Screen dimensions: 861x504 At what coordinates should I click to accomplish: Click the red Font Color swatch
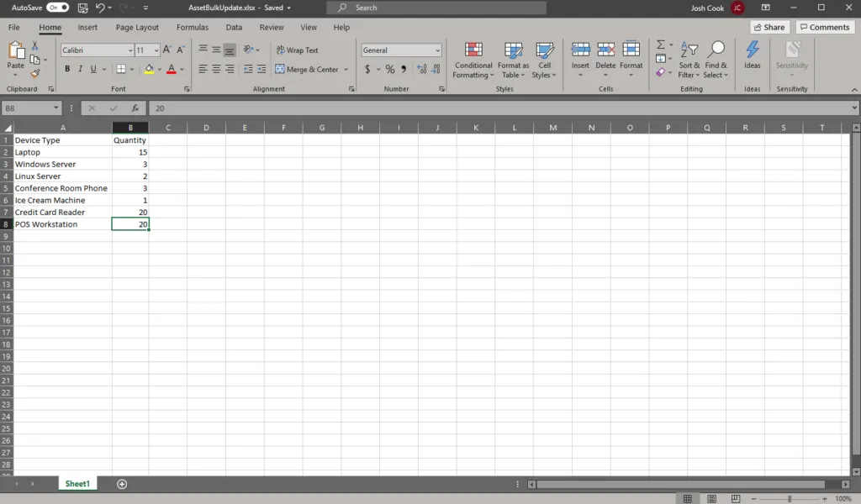click(x=171, y=69)
